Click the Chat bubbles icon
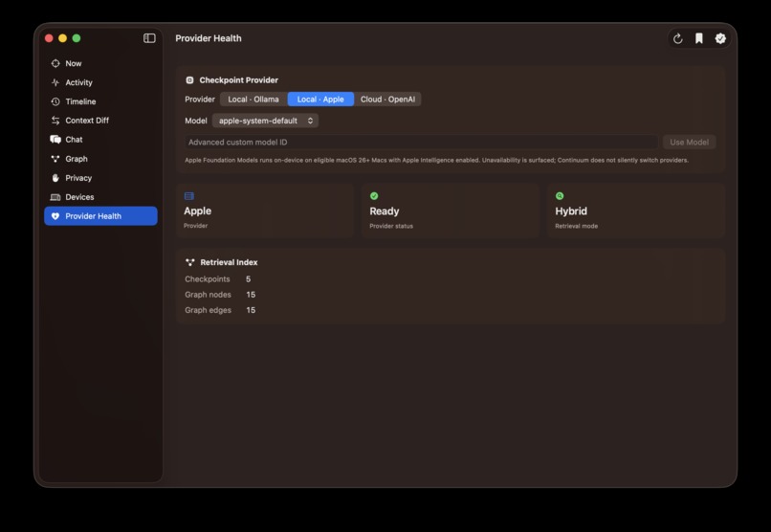The image size is (771, 532). click(x=55, y=140)
